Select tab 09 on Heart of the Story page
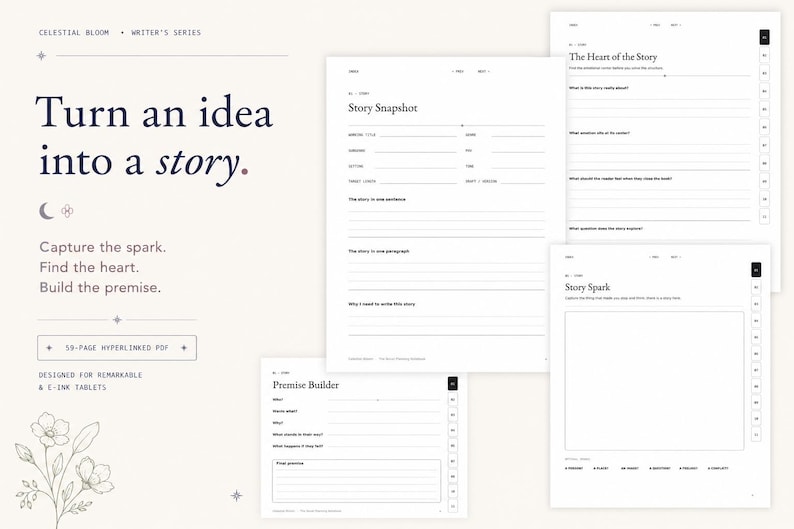 pyautogui.click(x=765, y=181)
